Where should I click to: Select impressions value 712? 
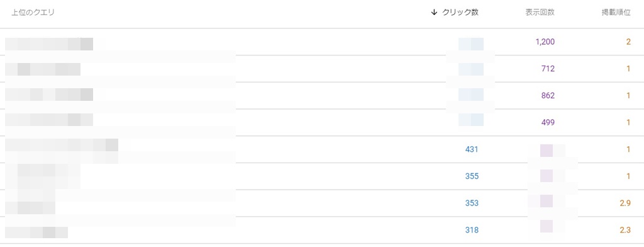[548, 69]
